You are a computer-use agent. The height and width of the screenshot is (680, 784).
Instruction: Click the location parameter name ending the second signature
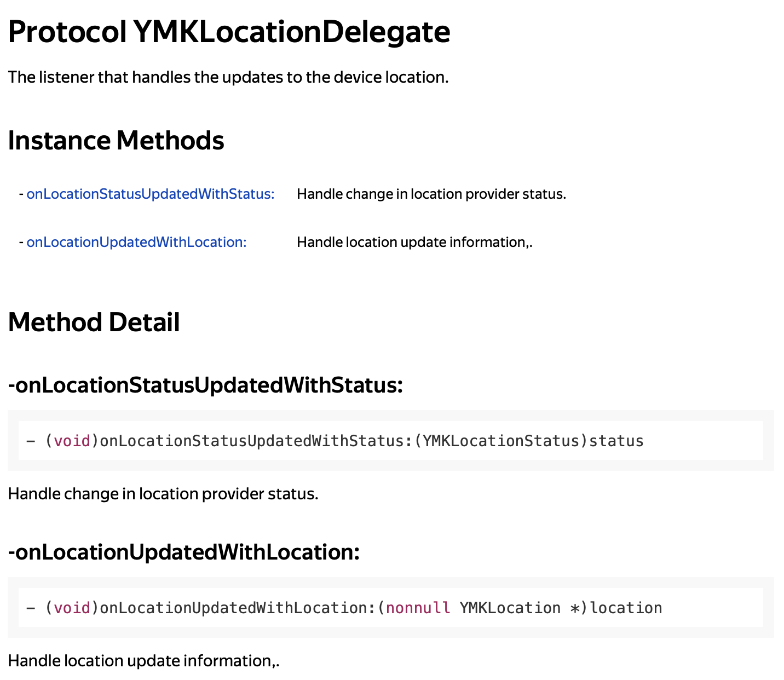pos(626,608)
